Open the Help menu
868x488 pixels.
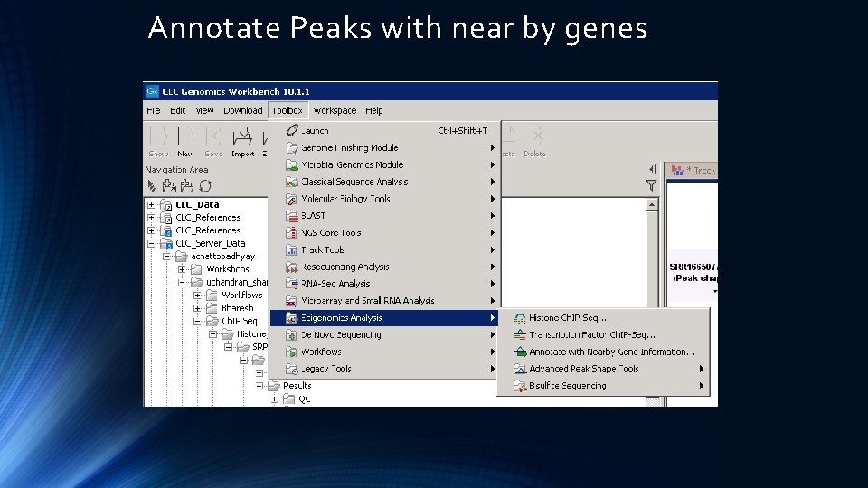[374, 110]
